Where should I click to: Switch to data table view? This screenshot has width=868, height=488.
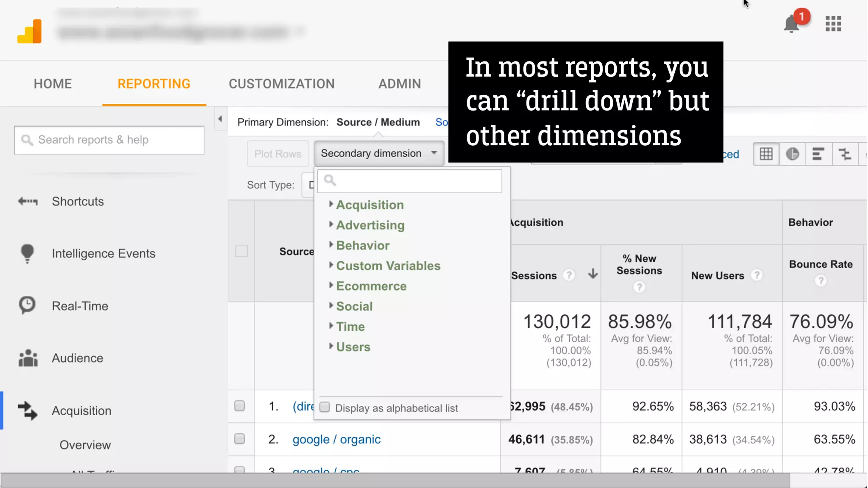(x=766, y=154)
